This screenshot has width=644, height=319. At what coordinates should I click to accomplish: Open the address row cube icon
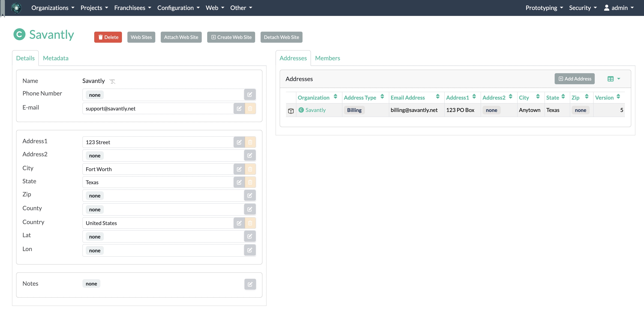291,111
